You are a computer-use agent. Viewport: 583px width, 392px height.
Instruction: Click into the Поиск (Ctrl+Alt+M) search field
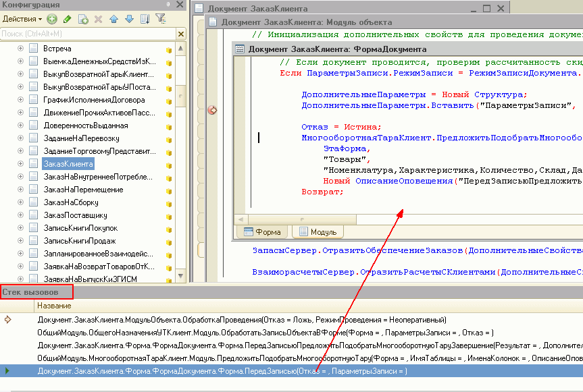(x=88, y=34)
